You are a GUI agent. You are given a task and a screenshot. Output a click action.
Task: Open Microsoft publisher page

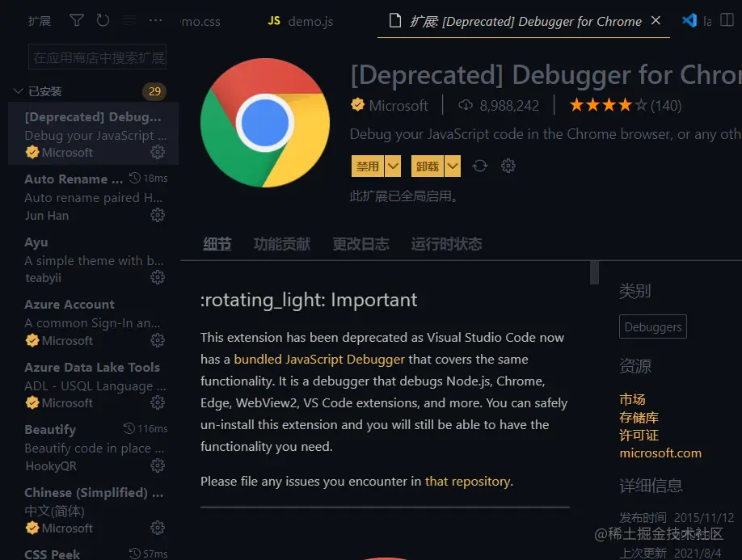398,106
